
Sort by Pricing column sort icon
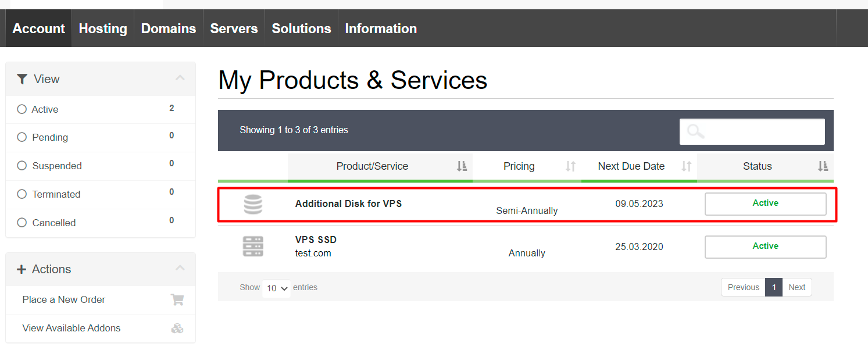tap(570, 166)
